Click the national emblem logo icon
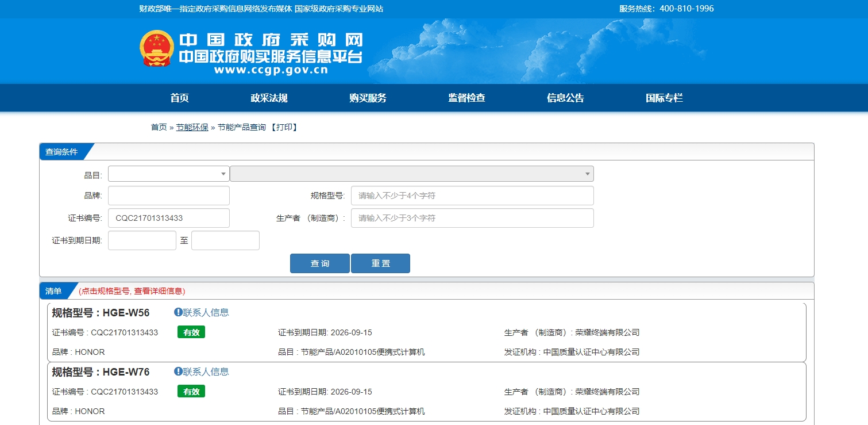 click(x=156, y=48)
